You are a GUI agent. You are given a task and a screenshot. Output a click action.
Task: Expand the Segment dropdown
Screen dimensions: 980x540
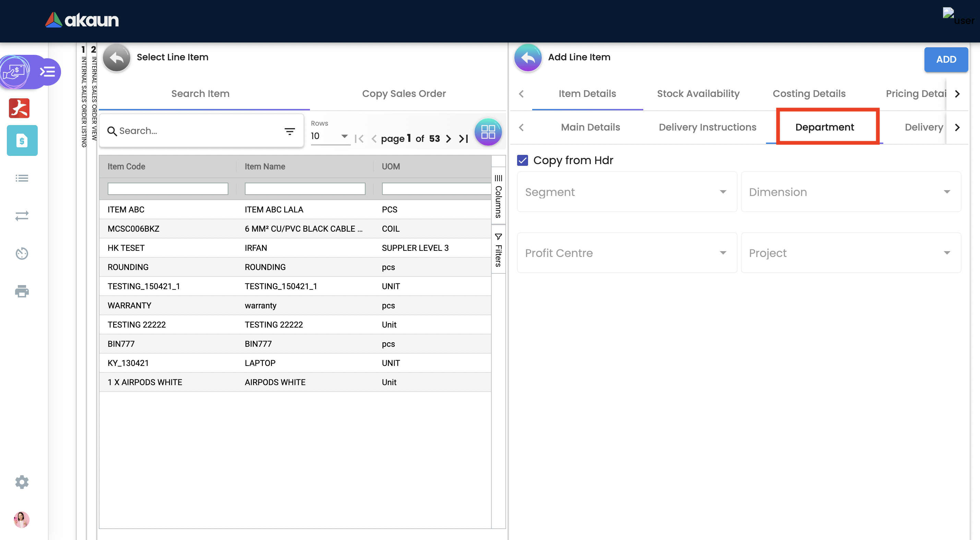(x=626, y=192)
